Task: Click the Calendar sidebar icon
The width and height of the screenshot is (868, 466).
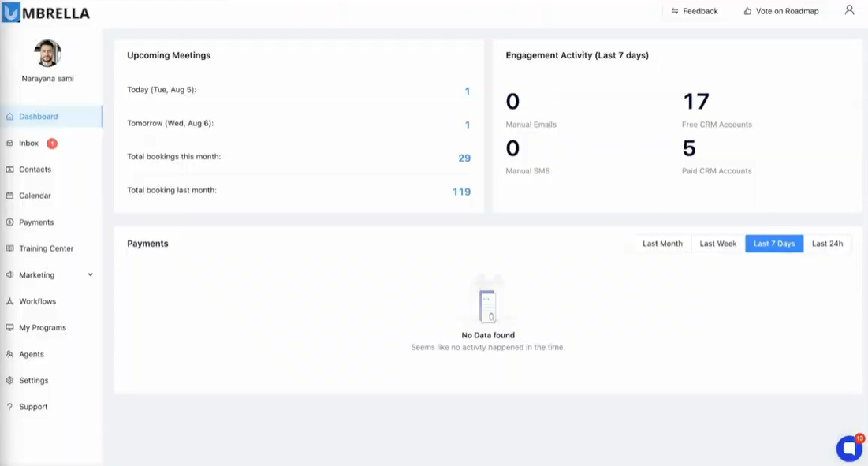Action: (x=9, y=196)
